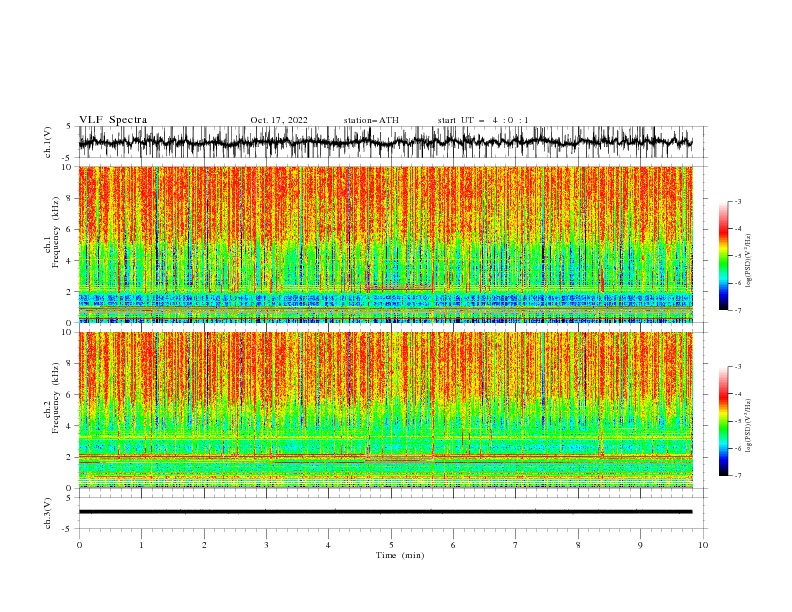Click time axis tick label "7"

[x=516, y=545]
